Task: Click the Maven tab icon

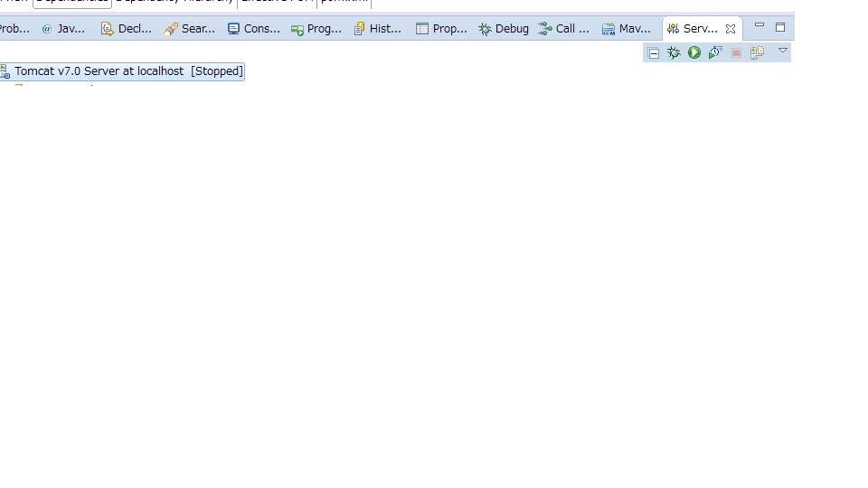Action: click(x=609, y=29)
